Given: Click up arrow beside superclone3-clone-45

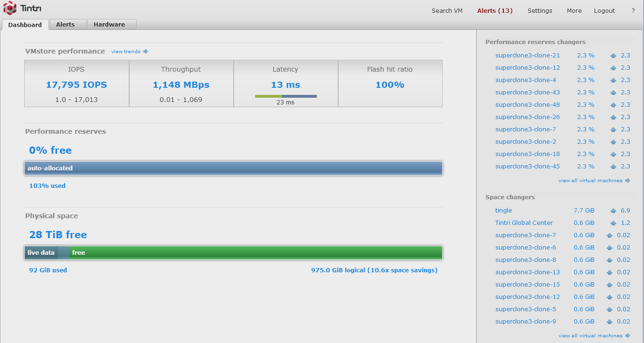Looking at the screenshot, I should coord(613,167).
